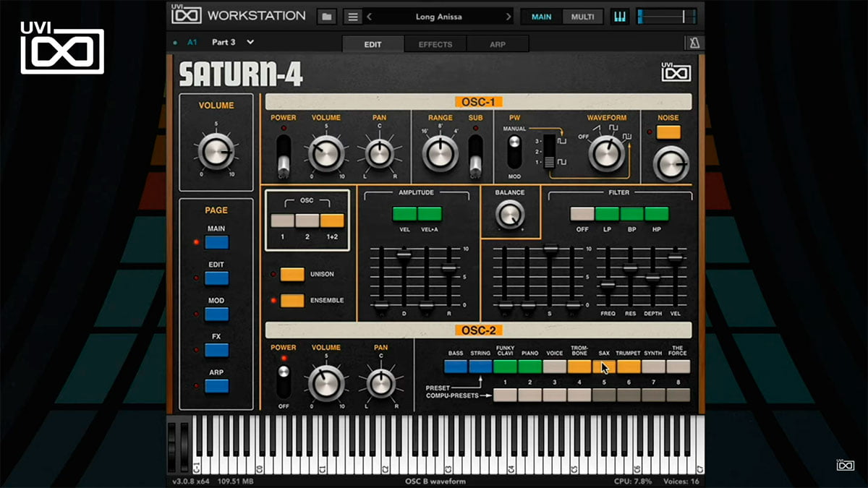868x488 pixels.
Task: Disable the ENSEMBLE button
Action: tap(292, 300)
